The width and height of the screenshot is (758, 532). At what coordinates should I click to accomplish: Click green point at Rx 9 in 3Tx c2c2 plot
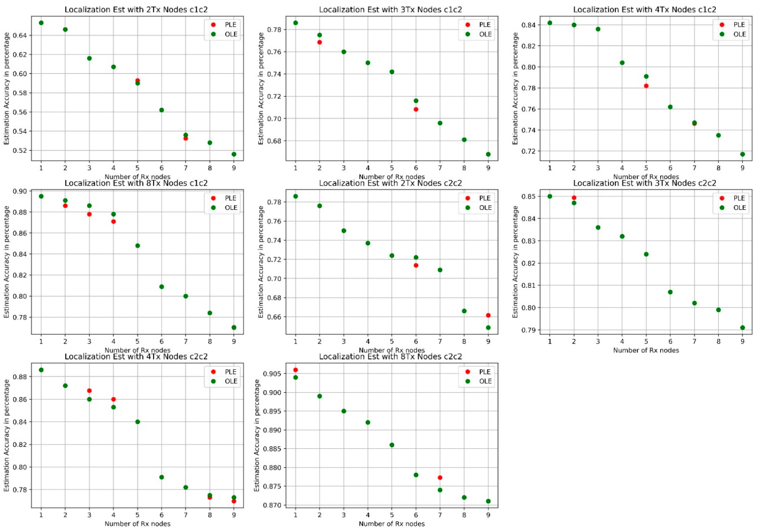(x=743, y=328)
